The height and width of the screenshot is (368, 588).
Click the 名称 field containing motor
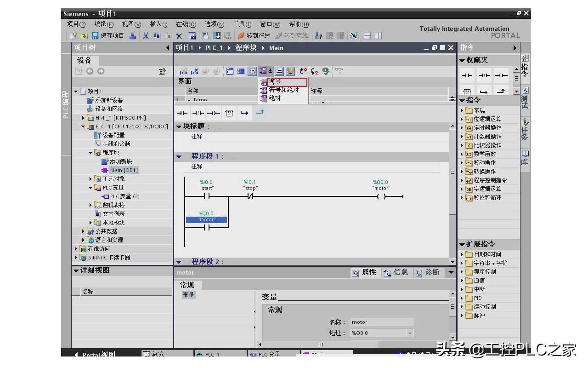(x=382, y=322)
